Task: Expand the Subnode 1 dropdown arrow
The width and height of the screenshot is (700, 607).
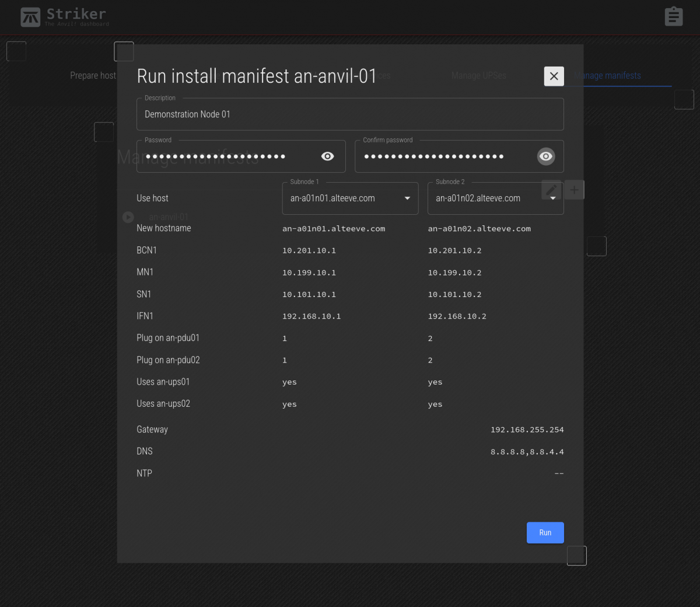Action: (x=407, y=198)
